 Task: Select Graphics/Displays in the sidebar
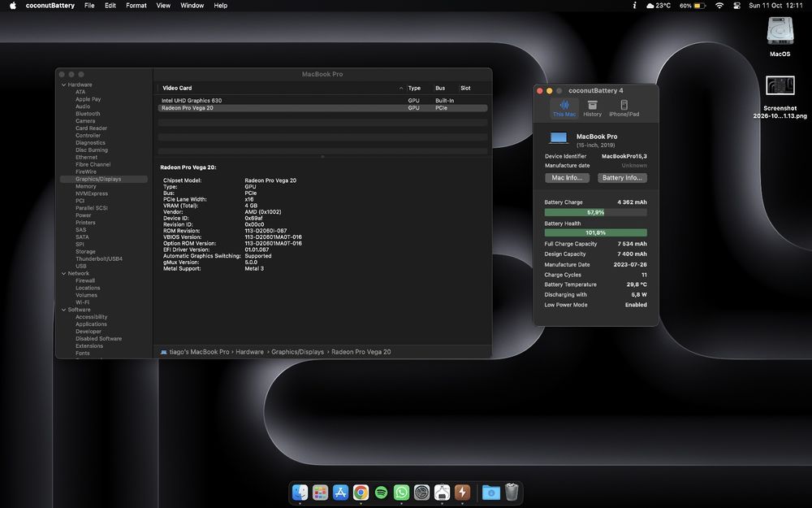pos(104,179)
